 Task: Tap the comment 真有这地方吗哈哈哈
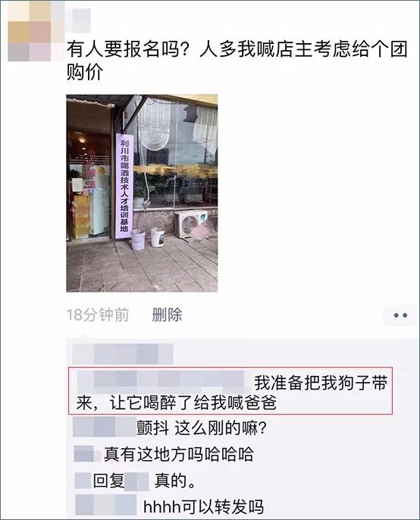pyautogui.click(x=179, y=454)
